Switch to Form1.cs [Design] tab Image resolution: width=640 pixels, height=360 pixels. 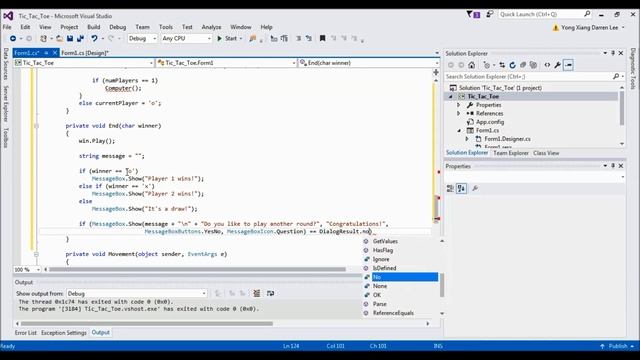[85, 53]
